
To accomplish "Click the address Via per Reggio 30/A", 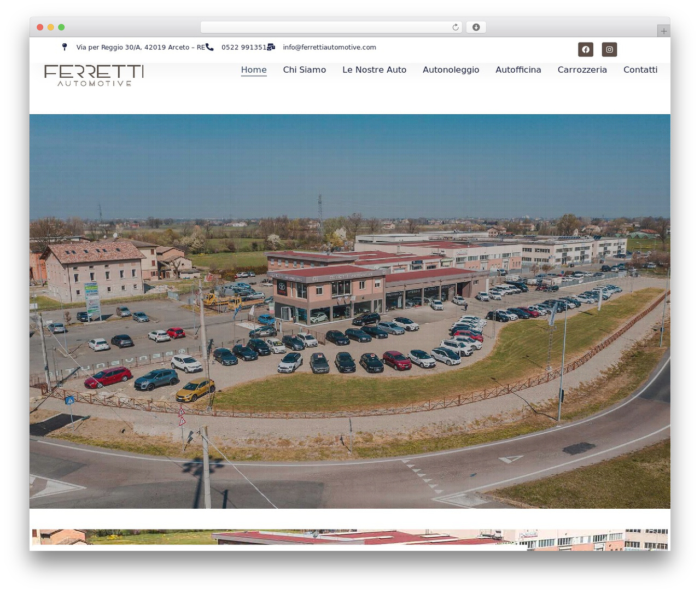I will 141,47.
